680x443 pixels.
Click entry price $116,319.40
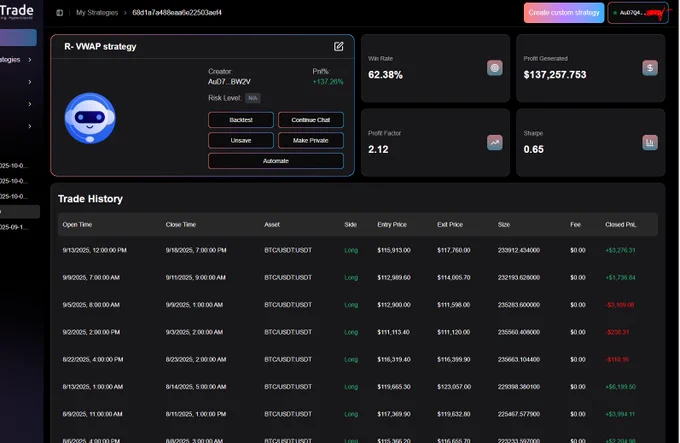[x=394, y=359]
